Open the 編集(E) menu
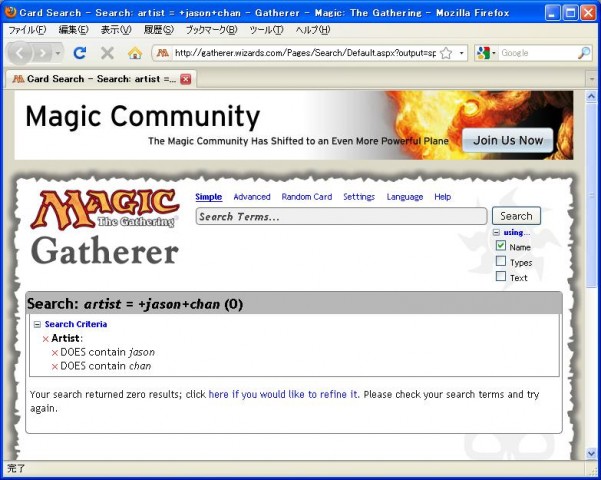Screen dimensions: 601x480 pyautogui.click(x=73, y=30)
